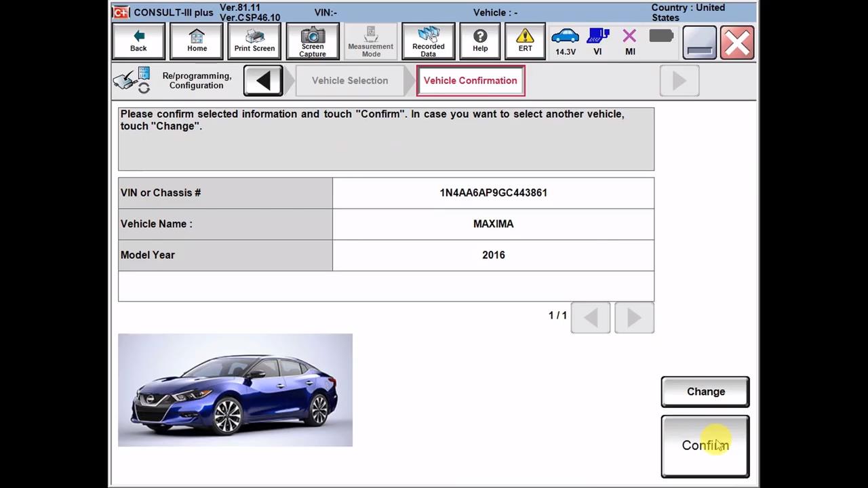Viewport: 868px width, 488px height.
Task: Click the confirmation instruction message box
Action: (x=386, y=139)
